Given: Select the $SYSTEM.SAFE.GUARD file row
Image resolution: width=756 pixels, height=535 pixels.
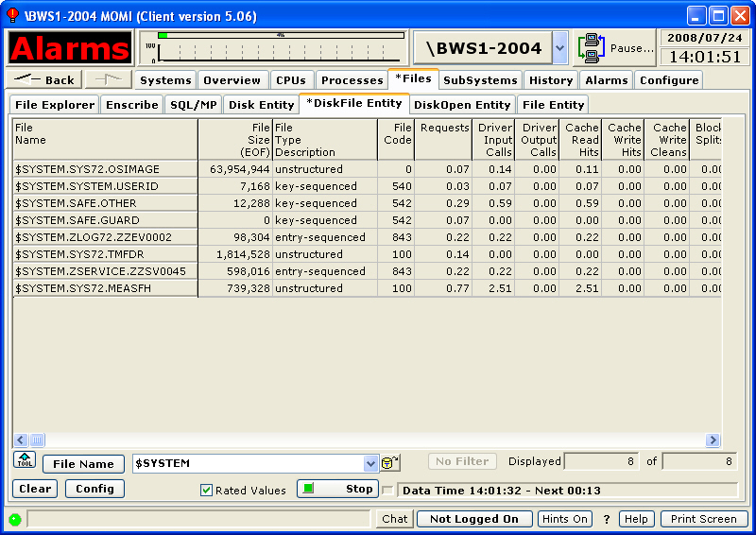Looking at the screenshot, I should tap(104, 220).
